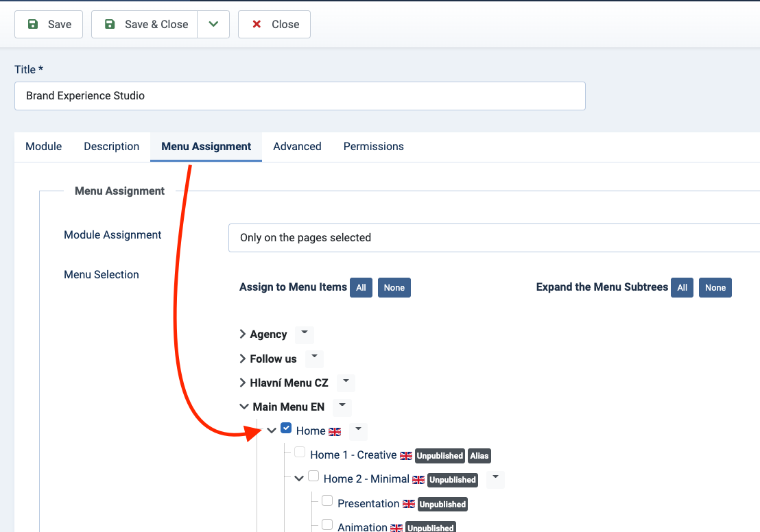Viewport: 760px width, 532px height.
Task: Check the Animation checkbox
Action: (327, 524)
